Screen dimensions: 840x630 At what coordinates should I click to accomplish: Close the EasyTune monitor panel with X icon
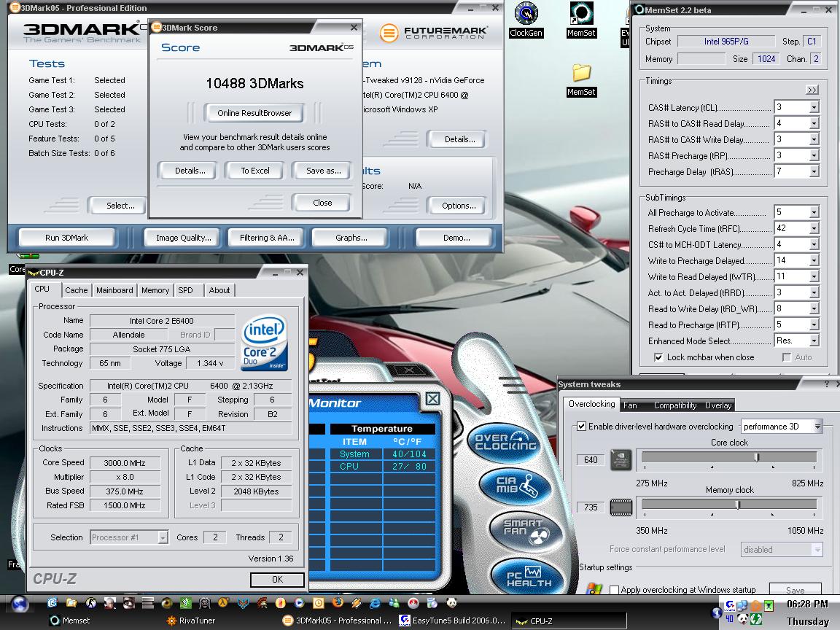click(x=432, y=399)
